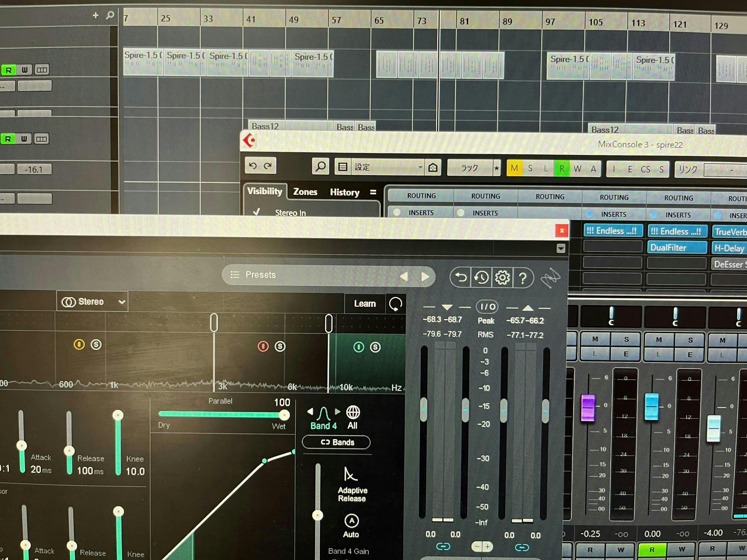
Task: Click the plugin undo arrow icon
Action: coord(461,277)
